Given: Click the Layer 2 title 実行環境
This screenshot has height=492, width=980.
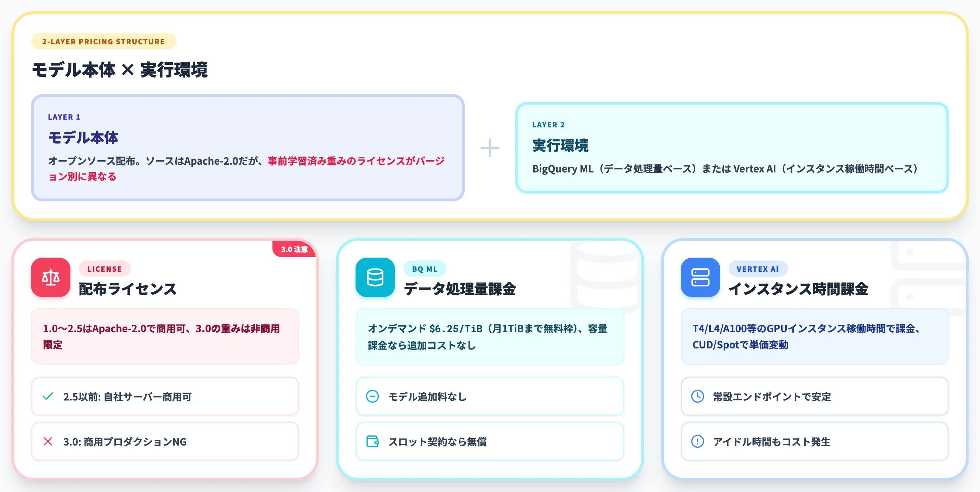Looking at the screenshot, I should (560, 145).
